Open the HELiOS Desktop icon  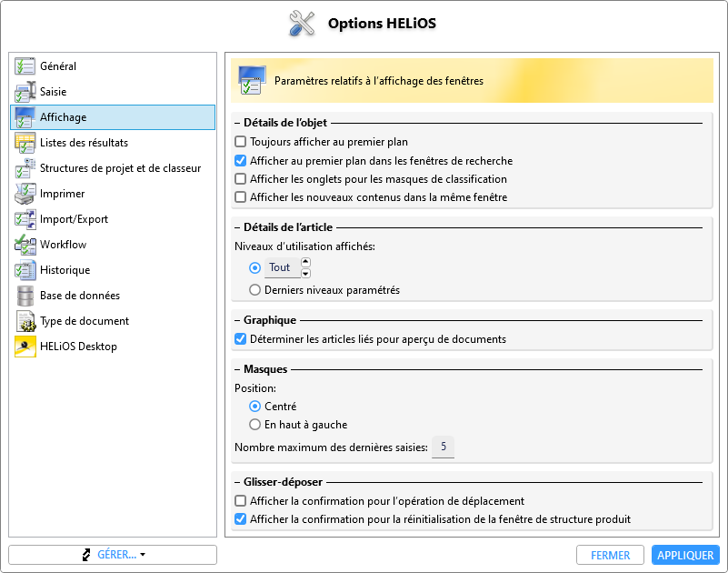[x=25, y=347]
